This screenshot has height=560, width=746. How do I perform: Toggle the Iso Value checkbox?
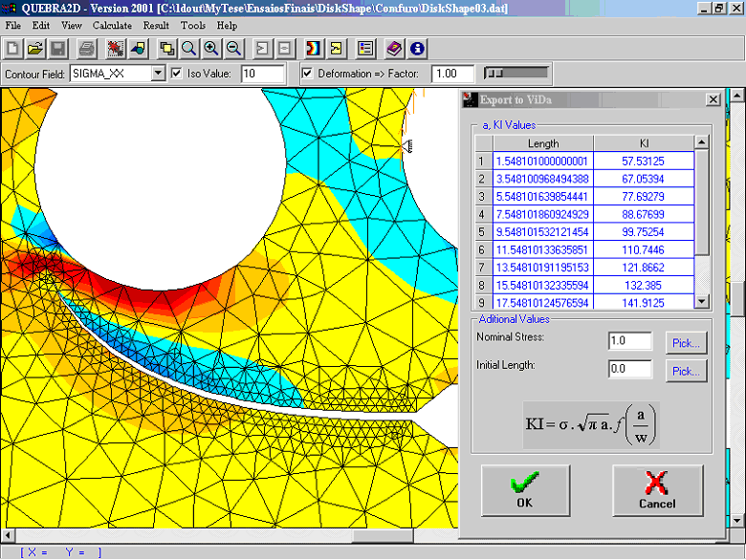tap(176, 74)
